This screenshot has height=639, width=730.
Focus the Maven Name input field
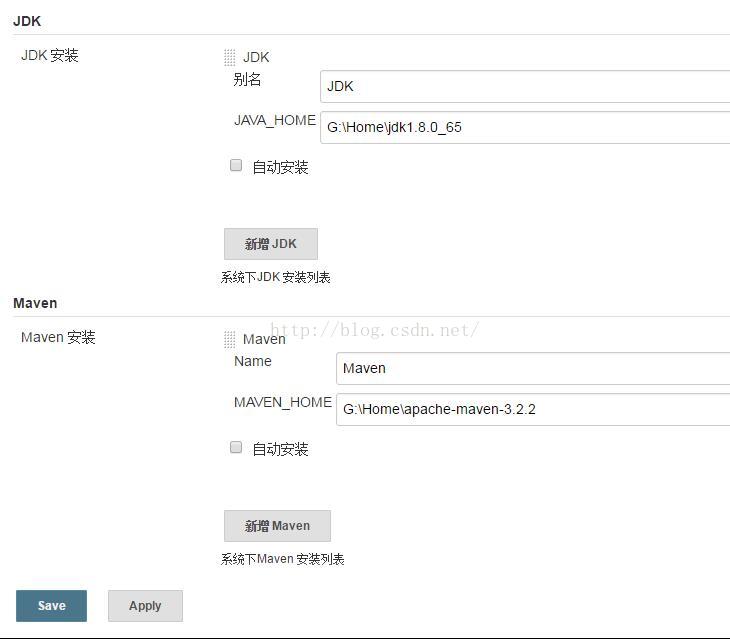(533, 369)
